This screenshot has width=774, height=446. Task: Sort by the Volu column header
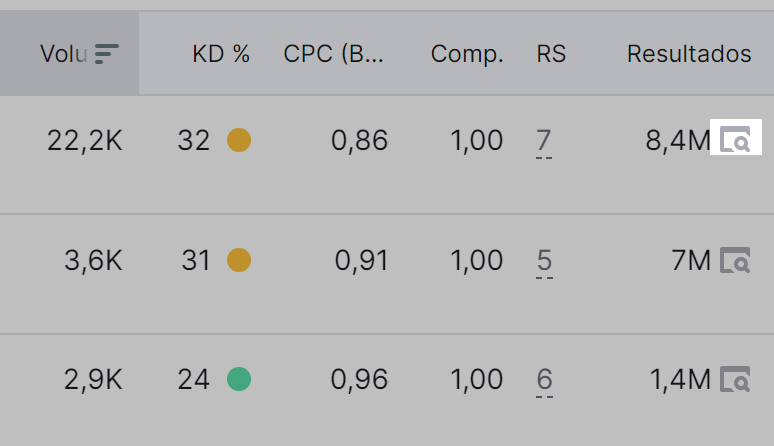point(64,54)
